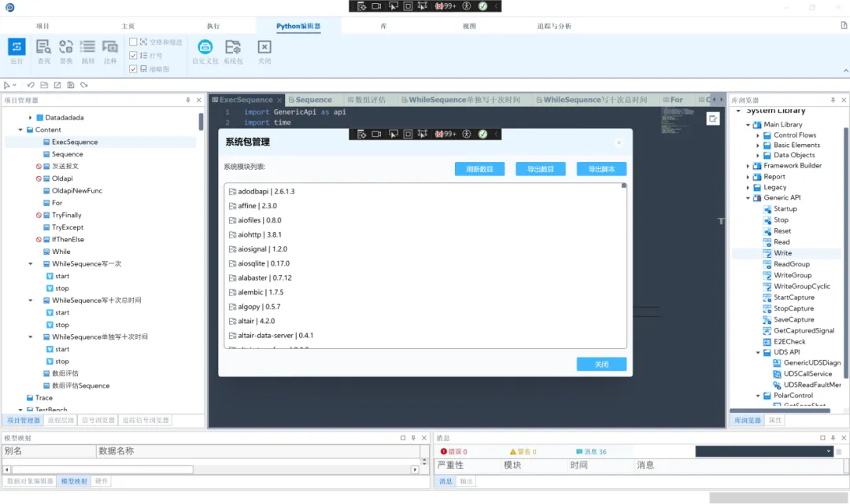The height and width of the screenshot is (504, 850).
Task: Click the green check icon in the top overlay bar
Action: [x=482, y=6]
